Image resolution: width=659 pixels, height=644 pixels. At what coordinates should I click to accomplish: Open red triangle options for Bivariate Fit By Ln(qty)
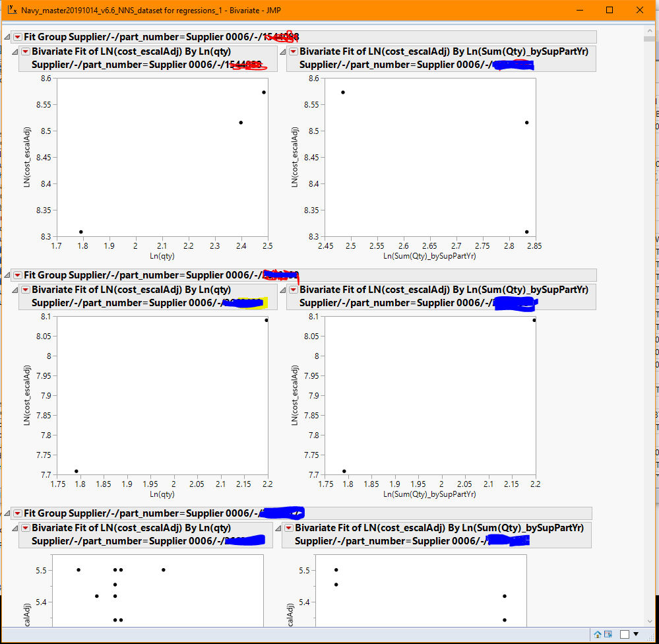[25, 50]
